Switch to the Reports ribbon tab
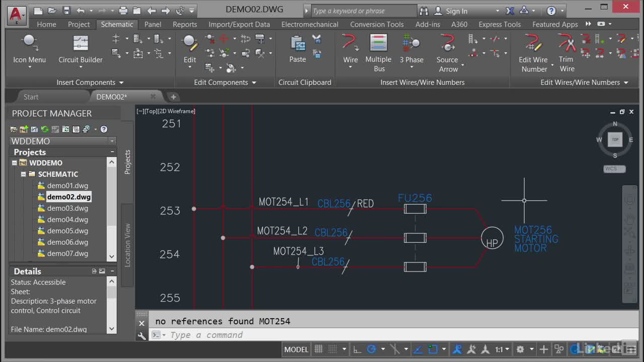 (185, 24)
